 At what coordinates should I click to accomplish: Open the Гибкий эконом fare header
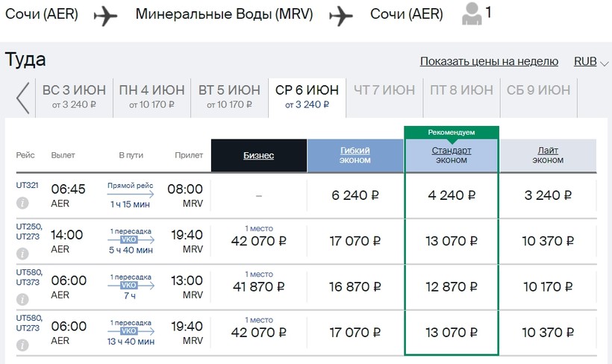[x=355, y=156]
